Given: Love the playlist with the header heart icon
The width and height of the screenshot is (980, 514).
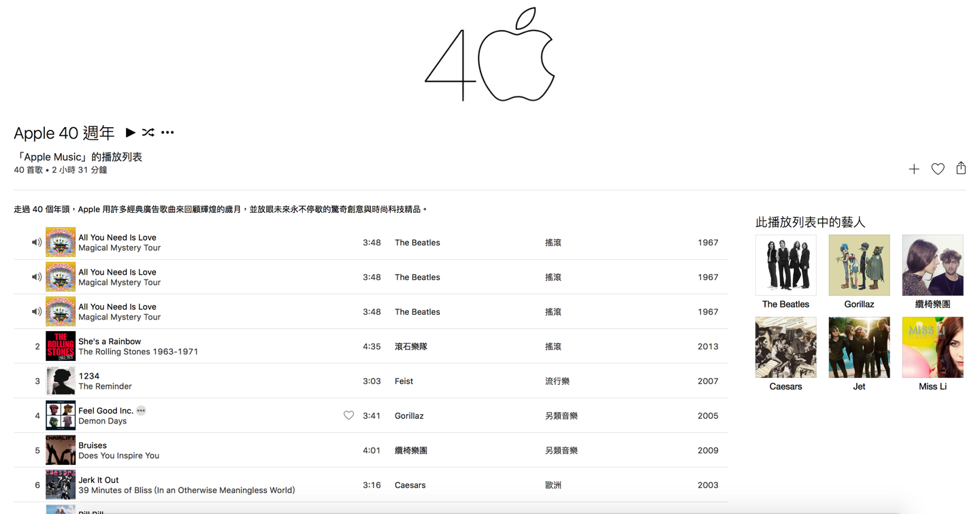Looking at the screenshot, I should (937, 169).
